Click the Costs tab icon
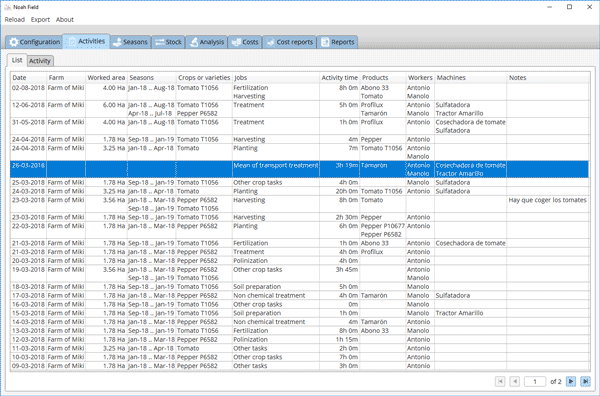This screenshot has height=396, width=600. pyautogui.click(x=236, y=42)
